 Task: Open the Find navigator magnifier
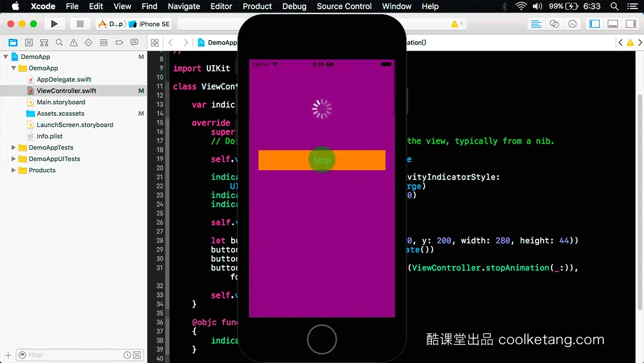point(59,43)
